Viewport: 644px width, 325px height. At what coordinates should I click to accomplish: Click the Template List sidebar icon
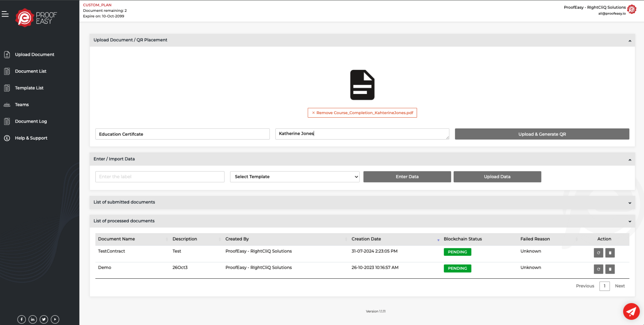pyautogui.click(x=7, y=88)
